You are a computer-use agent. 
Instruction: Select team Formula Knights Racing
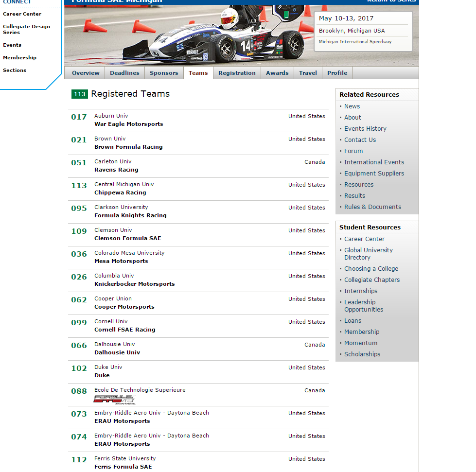pyautogui.click(x=130, y=215)
